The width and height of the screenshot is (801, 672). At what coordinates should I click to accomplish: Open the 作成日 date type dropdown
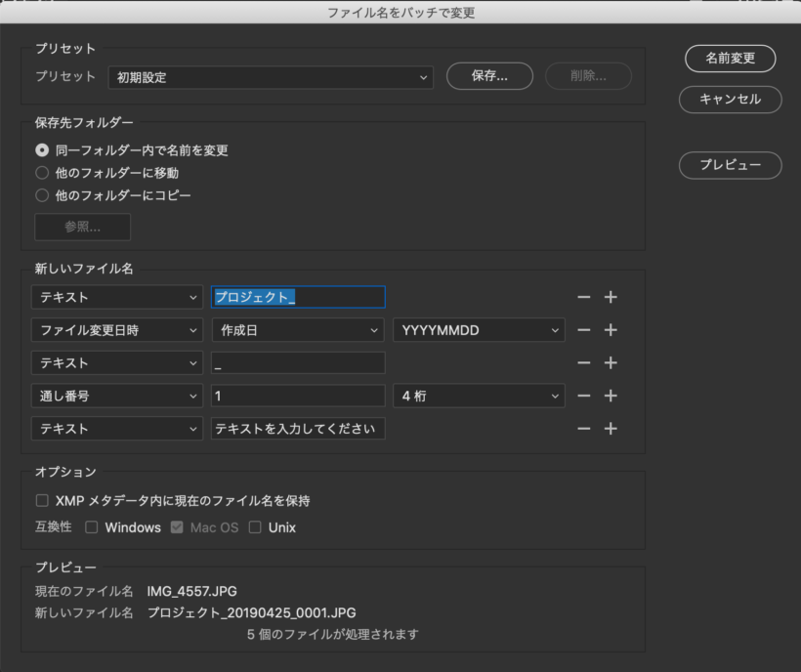click(x=298, y=330)
